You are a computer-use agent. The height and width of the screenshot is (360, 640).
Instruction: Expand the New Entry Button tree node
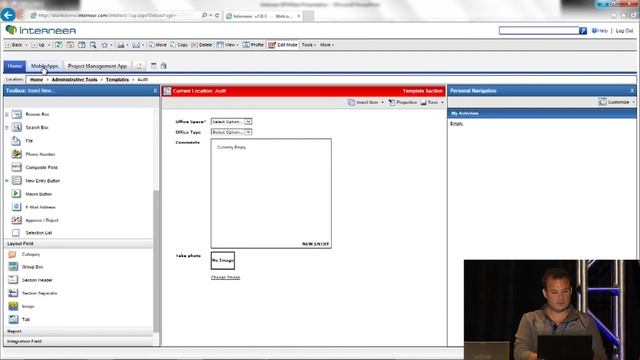pyautogui.click(x=7, y=180)
